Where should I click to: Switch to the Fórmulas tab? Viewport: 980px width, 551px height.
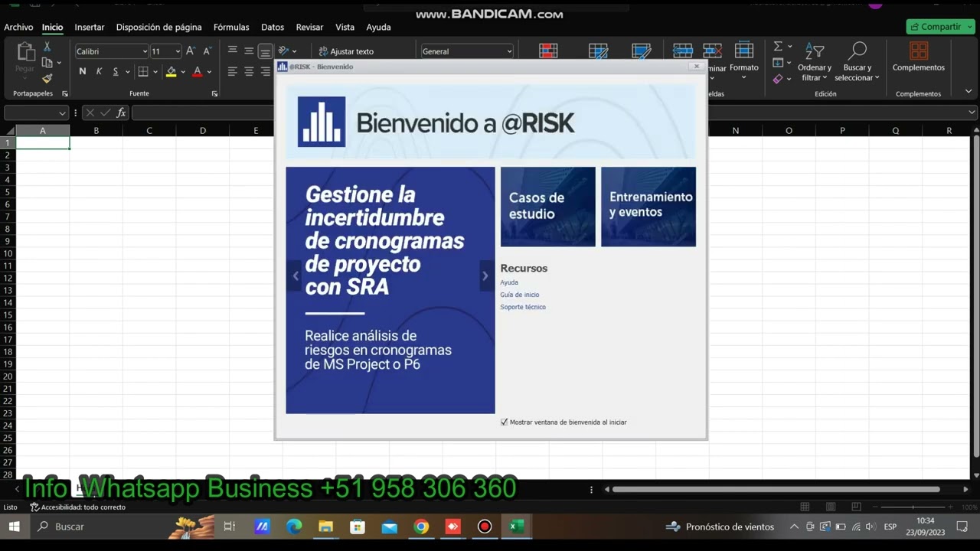(231, 27)
